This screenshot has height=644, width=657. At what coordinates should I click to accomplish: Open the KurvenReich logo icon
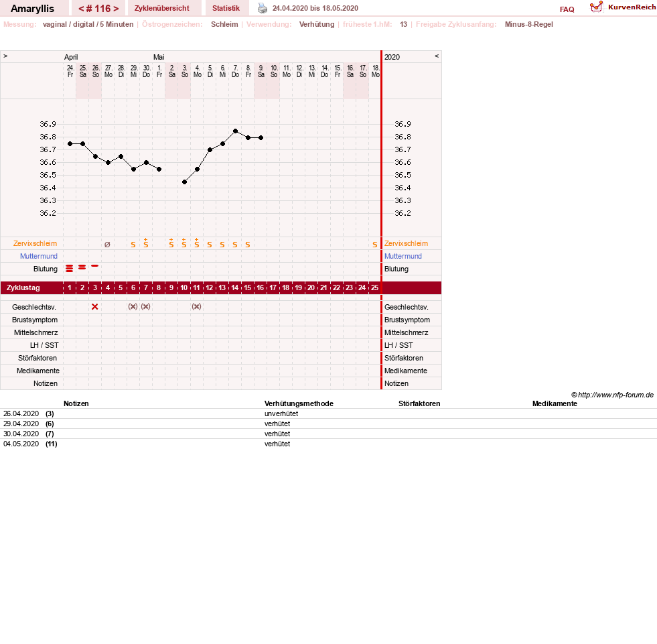click(596, 7)
